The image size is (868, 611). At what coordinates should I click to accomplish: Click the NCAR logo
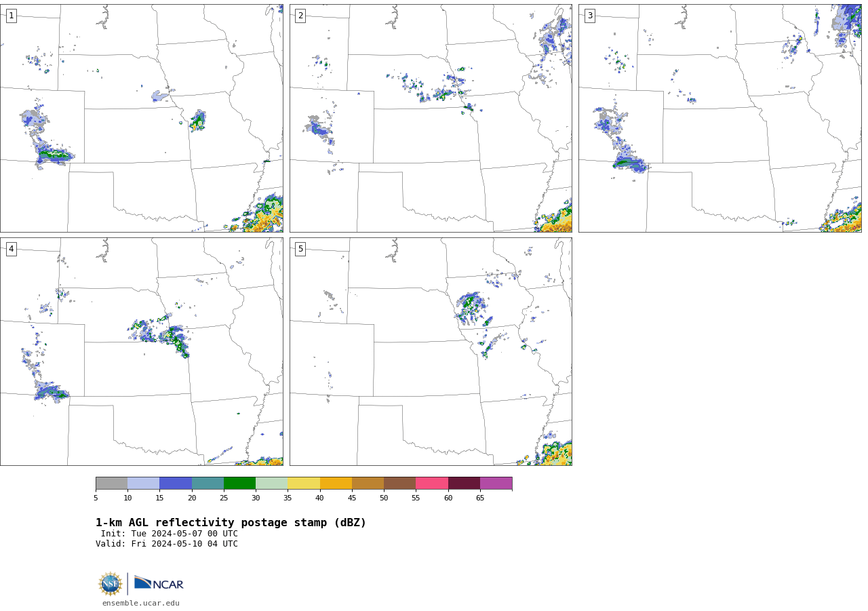click(x=159, y=583)
